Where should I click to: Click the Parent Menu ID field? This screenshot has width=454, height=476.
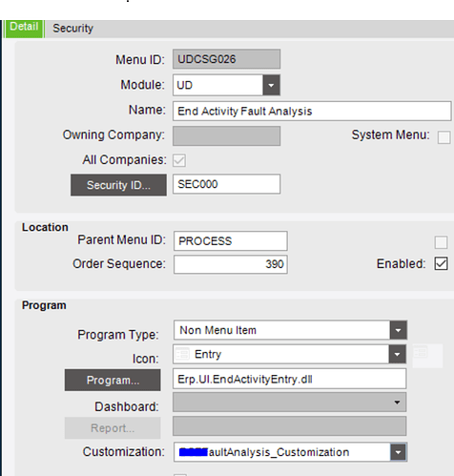(x=231, y=241)
